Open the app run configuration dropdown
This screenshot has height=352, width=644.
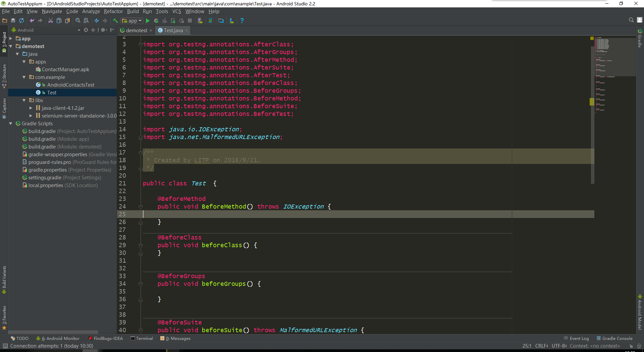[132, 20]
